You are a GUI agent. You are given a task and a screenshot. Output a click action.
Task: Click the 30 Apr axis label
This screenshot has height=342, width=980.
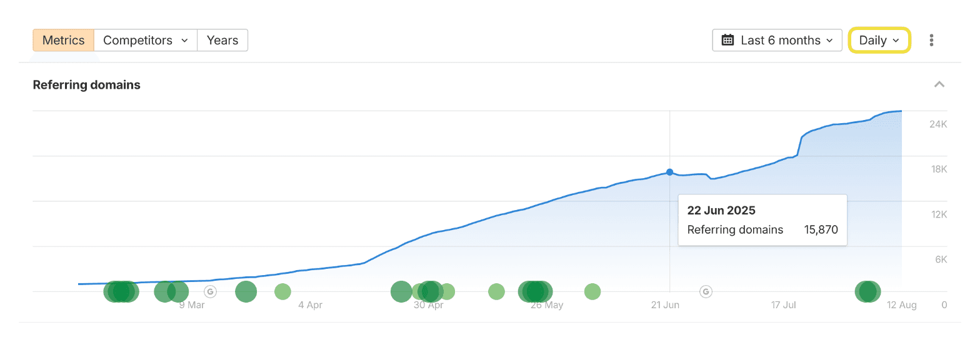pos(428,305)
